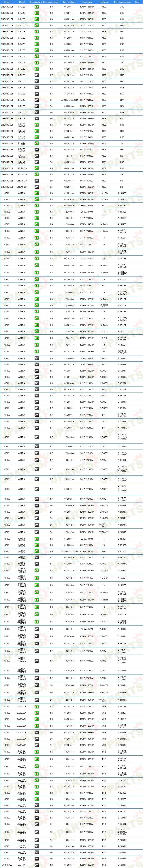Click the Rodzaj paliwa column header

point(36,2)
